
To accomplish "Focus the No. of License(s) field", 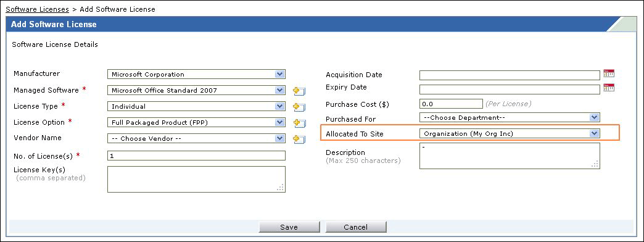I will point(196,156).
